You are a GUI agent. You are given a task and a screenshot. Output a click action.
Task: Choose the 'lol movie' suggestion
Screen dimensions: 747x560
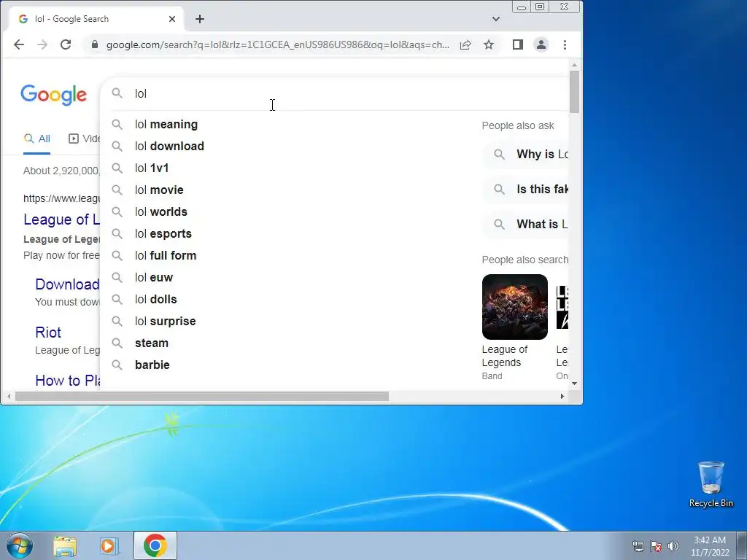tap(334, 190)
